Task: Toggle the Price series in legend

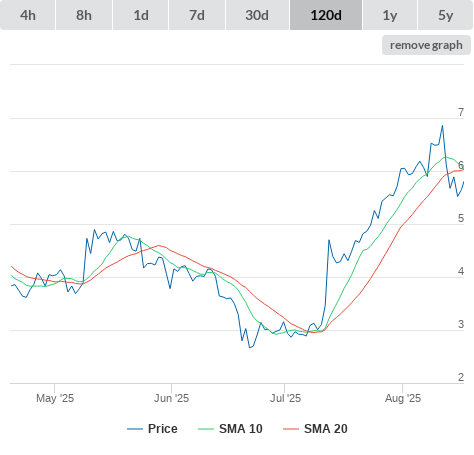Action: point(152,429)
